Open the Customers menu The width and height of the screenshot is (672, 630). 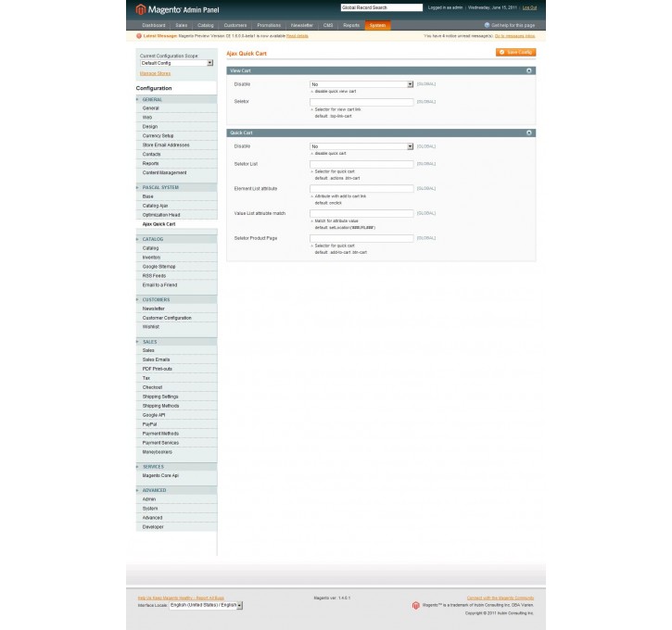pos(235,25)
